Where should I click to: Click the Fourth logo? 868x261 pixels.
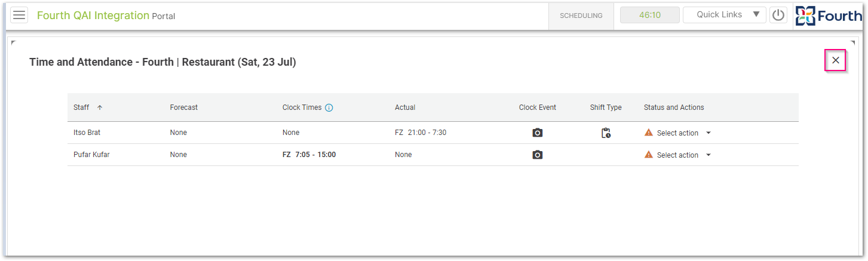pos(829,16)
